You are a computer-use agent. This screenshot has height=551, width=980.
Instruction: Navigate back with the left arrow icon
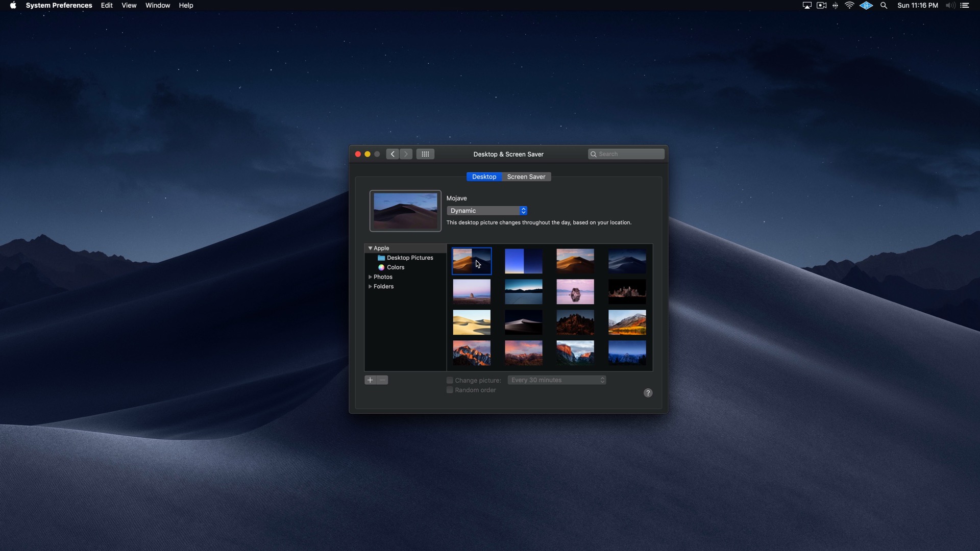click(392, 154)
